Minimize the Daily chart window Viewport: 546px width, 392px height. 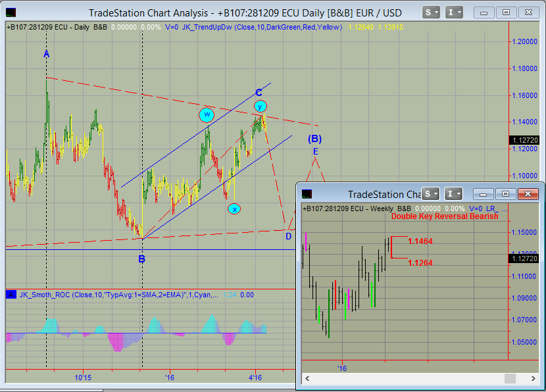point(484,13)
